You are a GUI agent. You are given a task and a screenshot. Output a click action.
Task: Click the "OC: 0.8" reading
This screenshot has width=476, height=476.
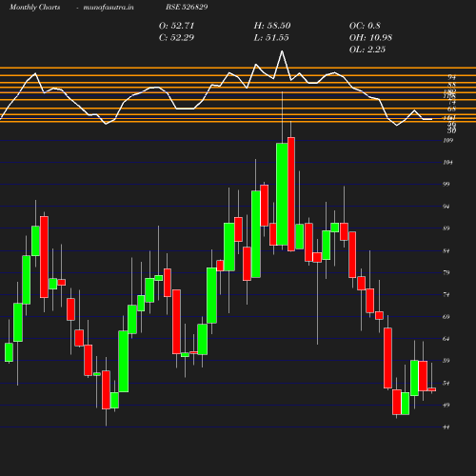(x=365, y=26)
